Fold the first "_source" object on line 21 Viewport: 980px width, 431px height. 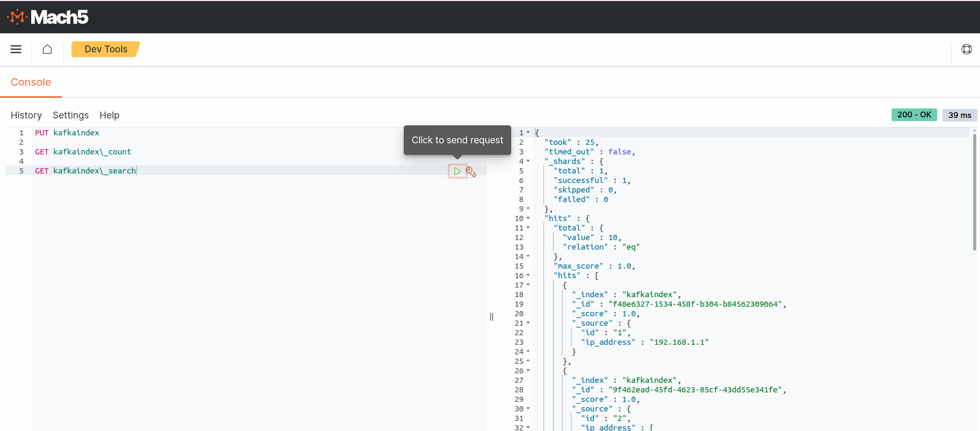point(528,323)
